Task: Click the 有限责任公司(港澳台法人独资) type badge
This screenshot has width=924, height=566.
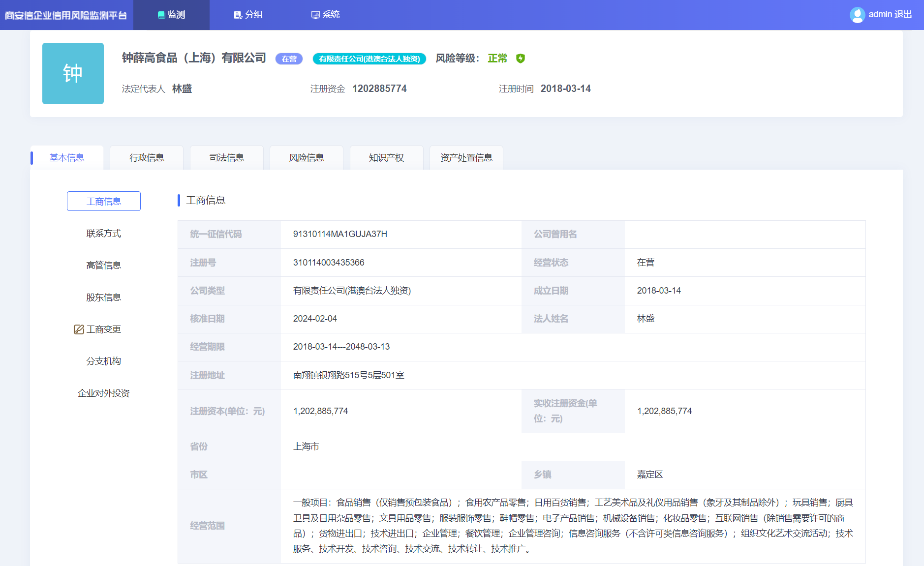Action: click(x=369, y=59)
